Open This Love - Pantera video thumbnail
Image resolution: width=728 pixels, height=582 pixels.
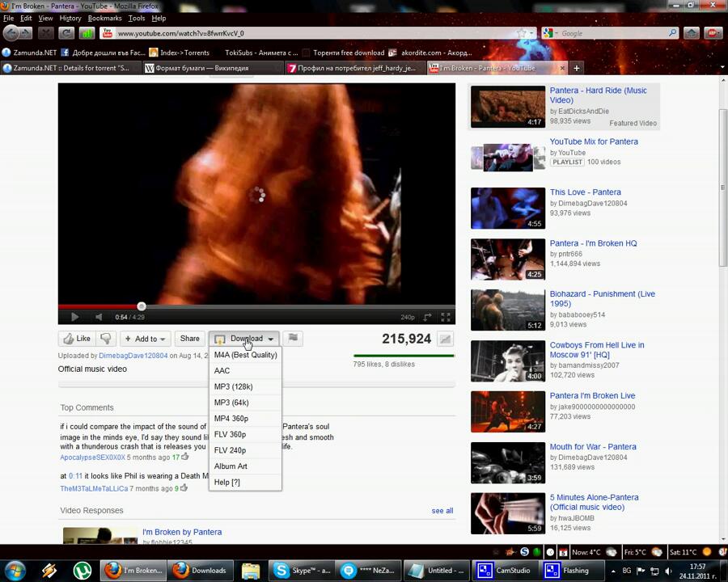click(x=508, y=209)
